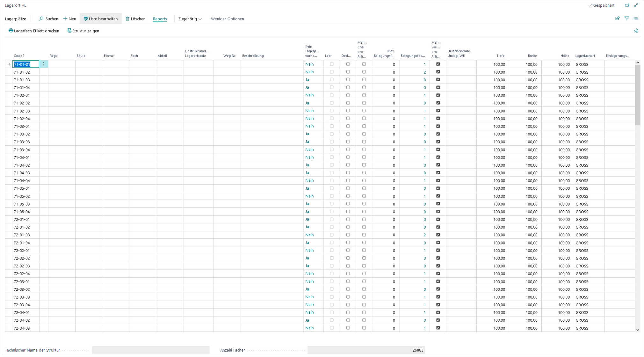Click the Neu menu label
This screenshot has height=357, width=644.
pyautogui.click(x=72, y=19)
